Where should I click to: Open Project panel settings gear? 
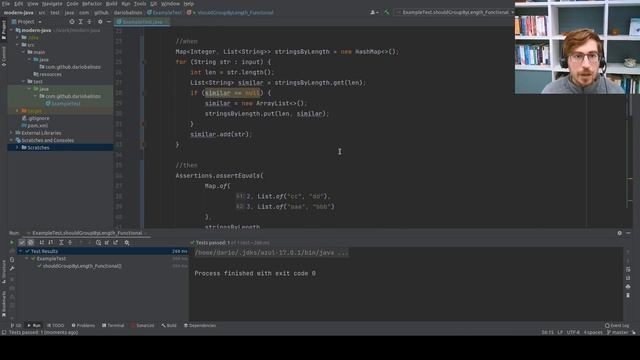[100, 22]
